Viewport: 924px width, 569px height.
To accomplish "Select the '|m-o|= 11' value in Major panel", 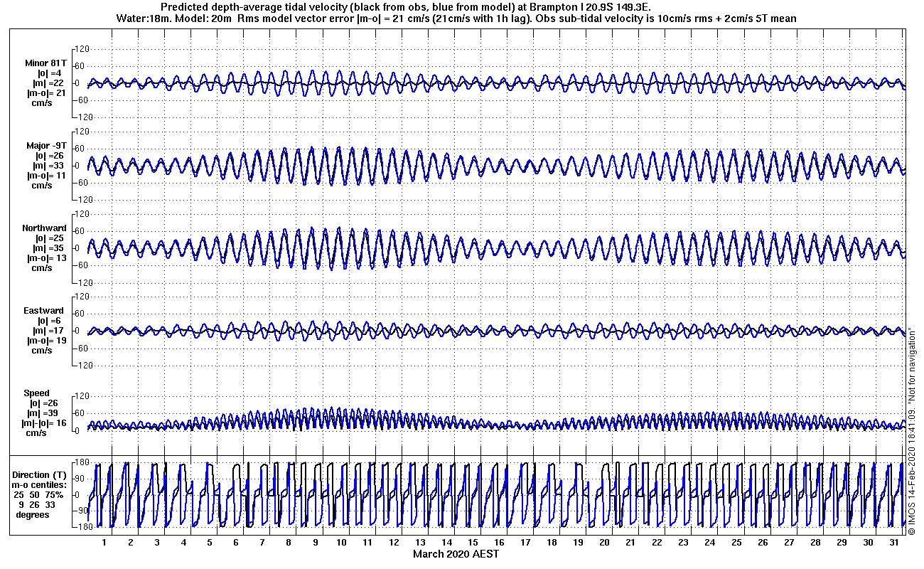I will [x=47, y=176].
